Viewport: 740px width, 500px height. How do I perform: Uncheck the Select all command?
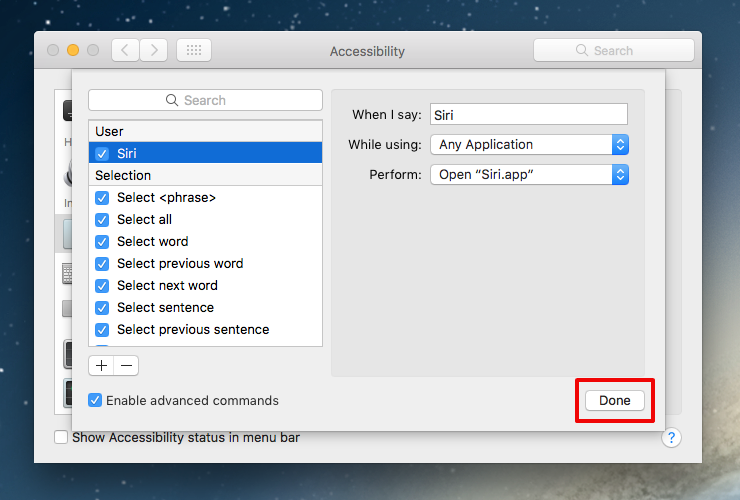102,220
